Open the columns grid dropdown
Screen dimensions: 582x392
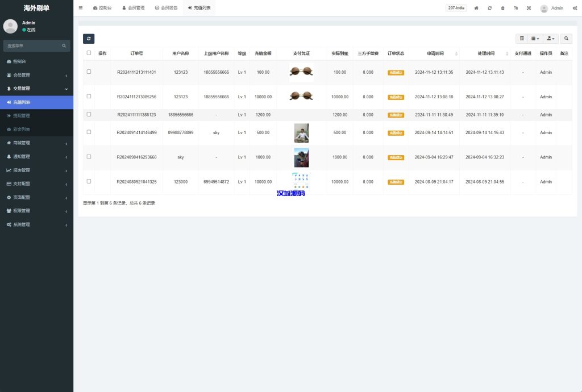535,39
